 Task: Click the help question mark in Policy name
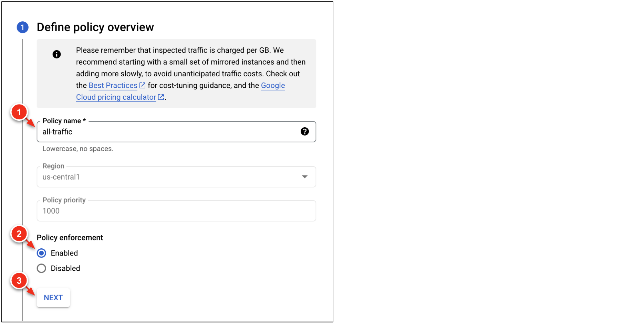(x=304, y=131)
